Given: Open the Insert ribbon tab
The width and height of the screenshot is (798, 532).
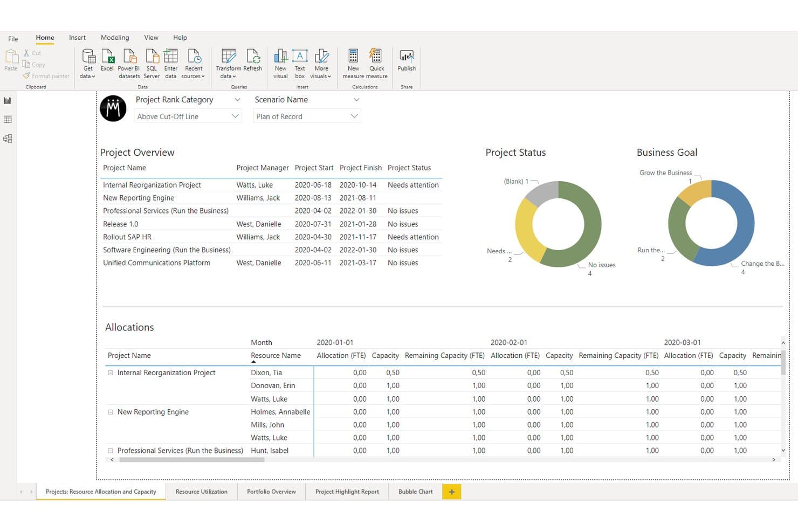Looking at the screenshot, I should pyautogui.click(x=77, y=38).
